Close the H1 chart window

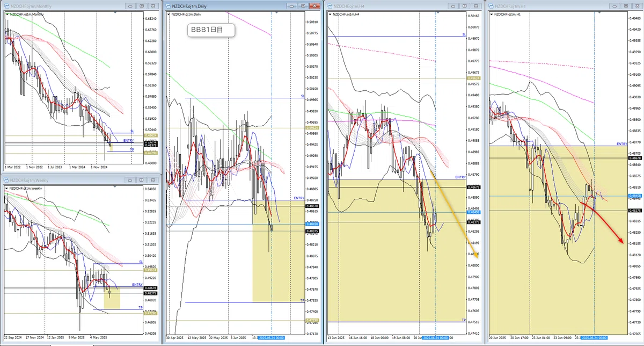638,6
